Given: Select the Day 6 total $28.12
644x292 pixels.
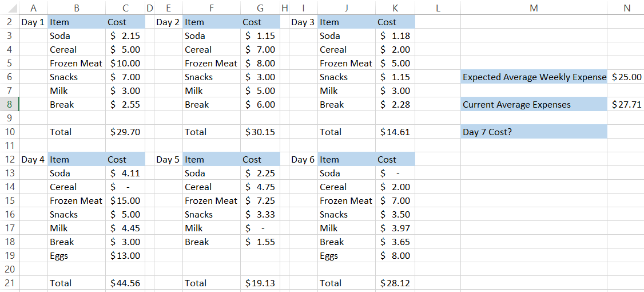Looking at the screenshot, I should 395,283.
